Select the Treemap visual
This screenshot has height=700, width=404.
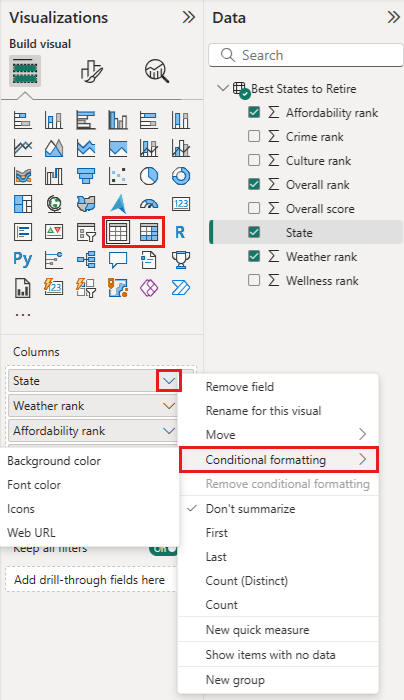click(x=23, y=204)
